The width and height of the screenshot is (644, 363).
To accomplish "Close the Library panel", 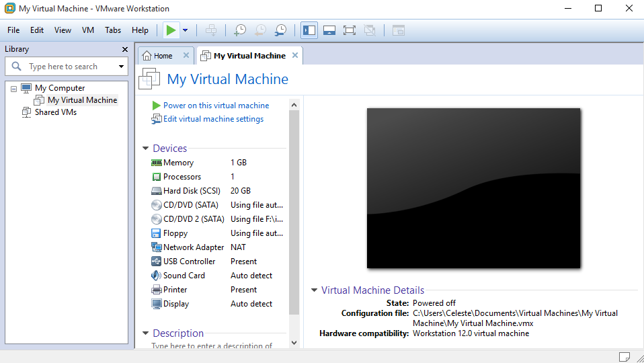I will (125, 49).
